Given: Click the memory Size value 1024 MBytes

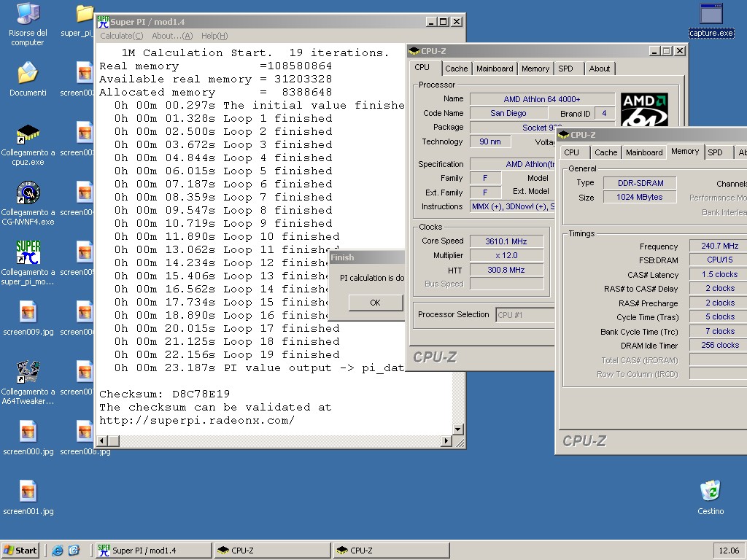Looking at the screenshot, I should pos(640,197).
